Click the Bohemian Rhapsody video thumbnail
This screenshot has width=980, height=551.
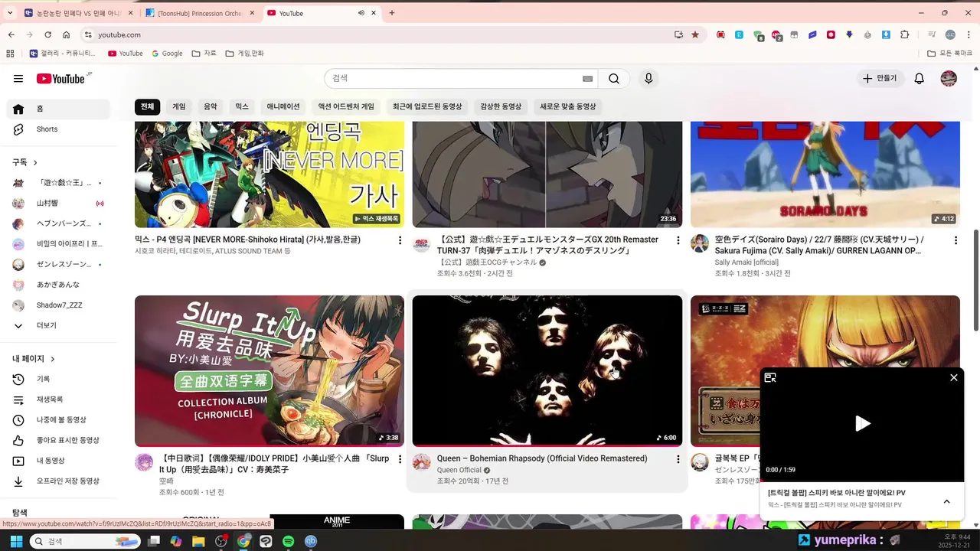(x=547, y=370)
